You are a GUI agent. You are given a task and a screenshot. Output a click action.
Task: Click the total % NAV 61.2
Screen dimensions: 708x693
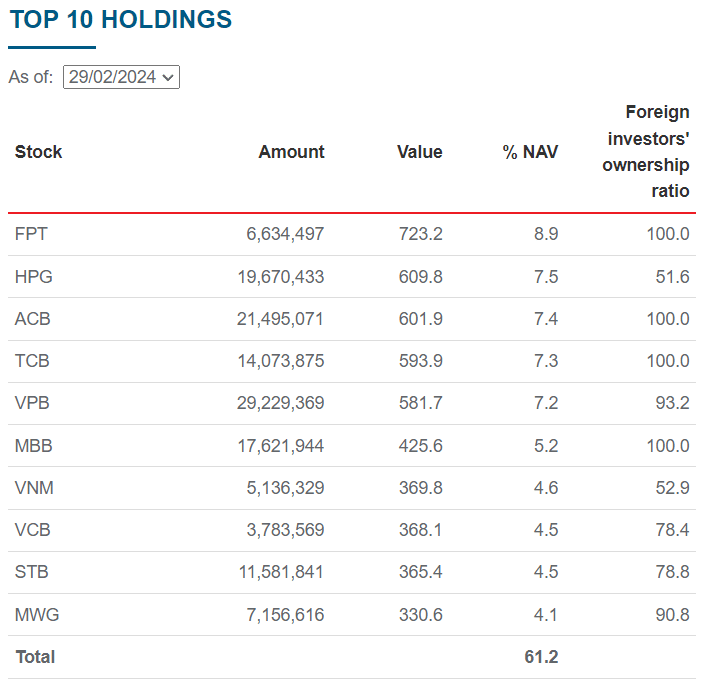click(541, 657)
